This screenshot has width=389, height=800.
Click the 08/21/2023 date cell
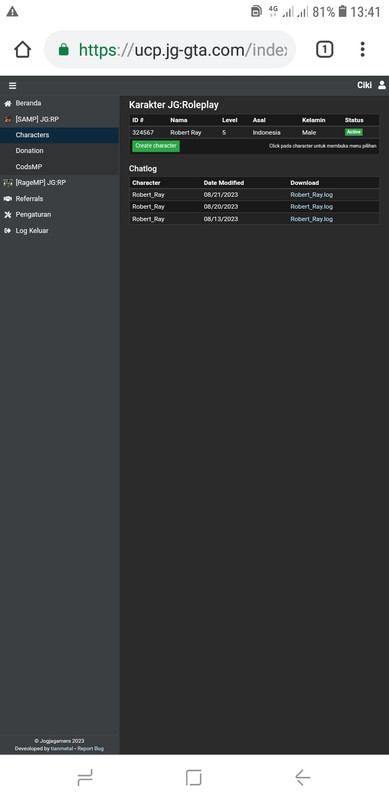point(221,194)
